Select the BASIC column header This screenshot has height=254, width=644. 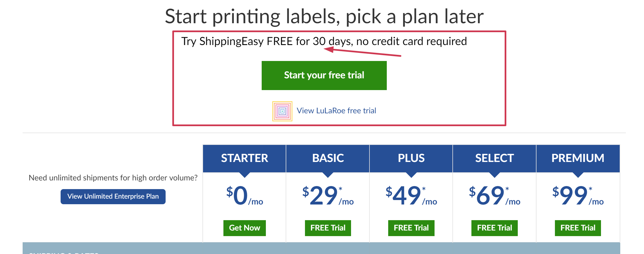328,158
